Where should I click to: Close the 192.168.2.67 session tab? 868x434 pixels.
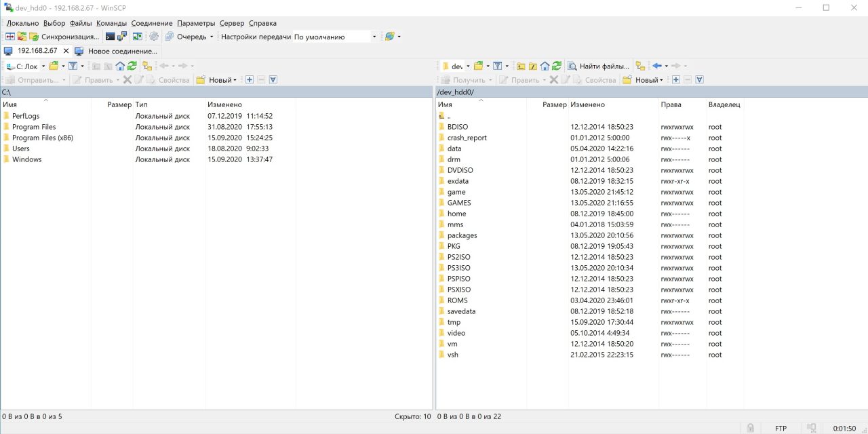(x=66, y=51)
